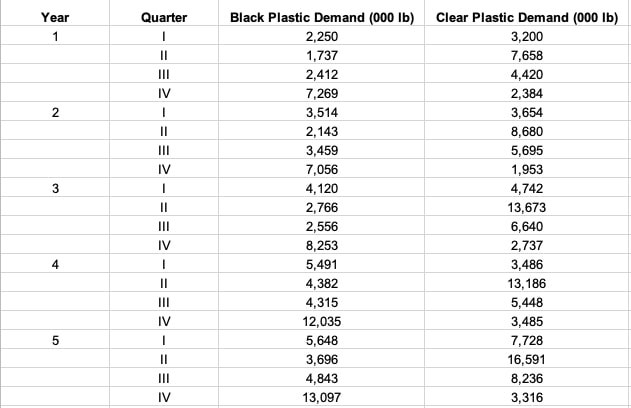
Task: Select the Year 4 cell
Action: pyautogui.click(x=55, y=264)
